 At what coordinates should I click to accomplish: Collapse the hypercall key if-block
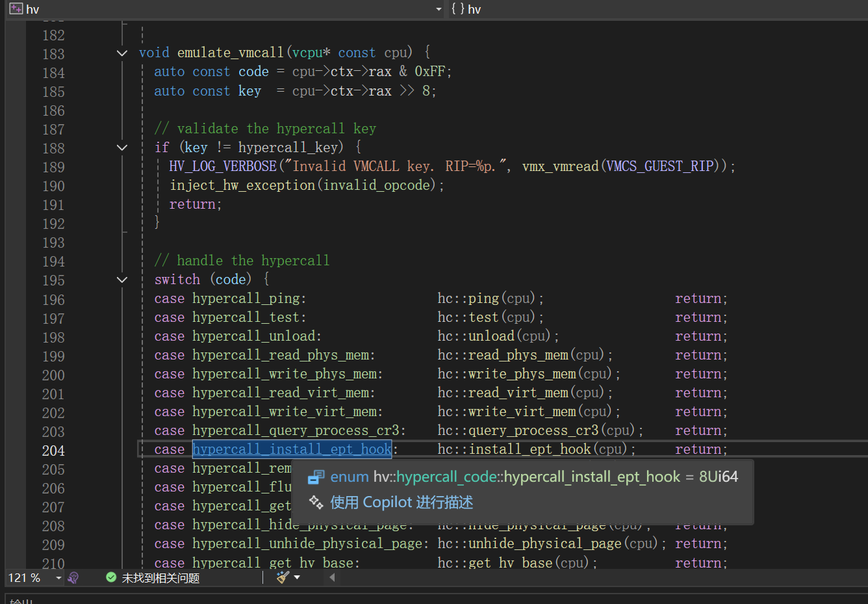122,148
